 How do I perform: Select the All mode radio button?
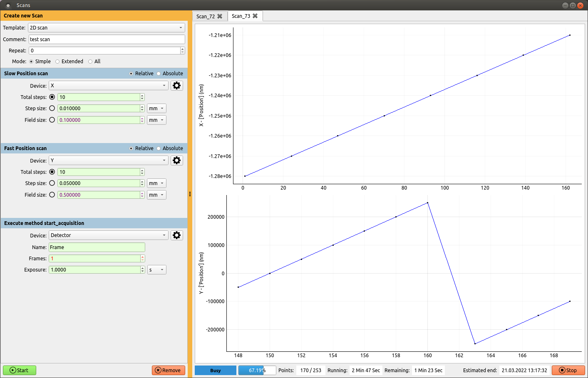[90, 62]
